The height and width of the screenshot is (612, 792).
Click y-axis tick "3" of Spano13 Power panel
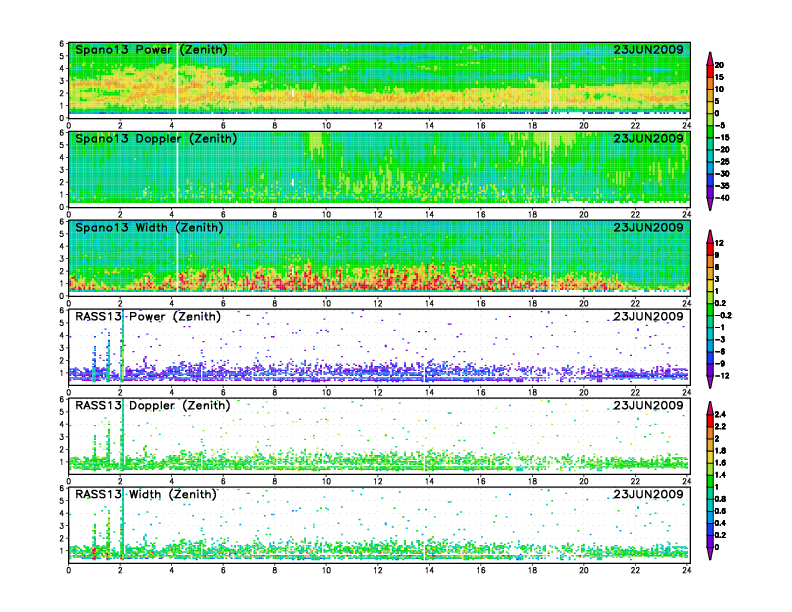[x=62, y=81]
